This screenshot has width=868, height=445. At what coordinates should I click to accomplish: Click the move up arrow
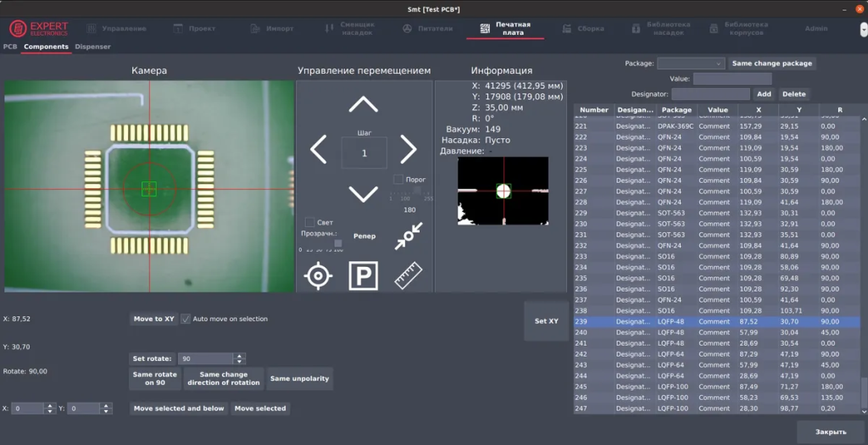coord(364,105)
